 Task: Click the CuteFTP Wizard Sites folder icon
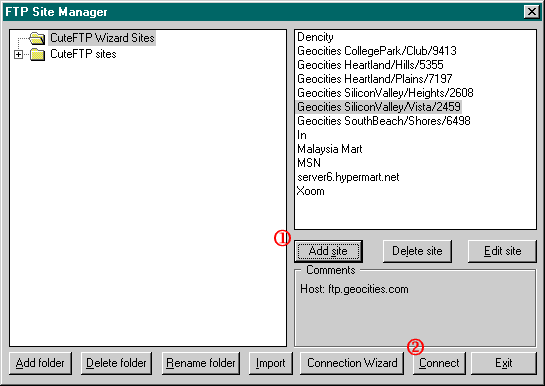[37, 38]
